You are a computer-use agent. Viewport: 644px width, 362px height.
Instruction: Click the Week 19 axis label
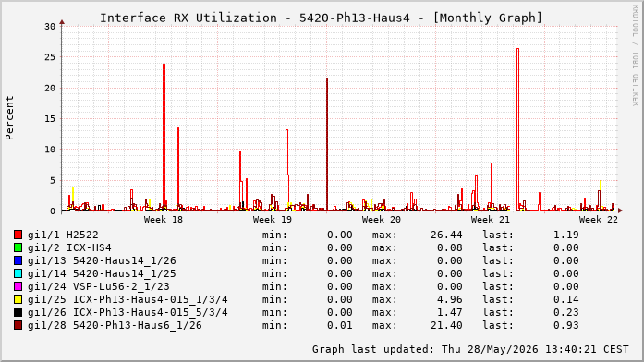coord(273,219)
